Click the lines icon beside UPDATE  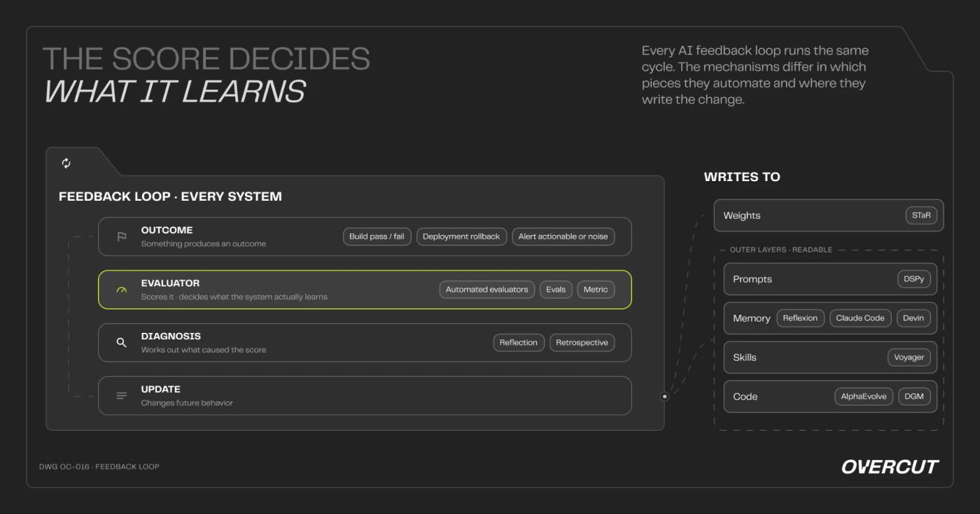[x=122, y=396]
